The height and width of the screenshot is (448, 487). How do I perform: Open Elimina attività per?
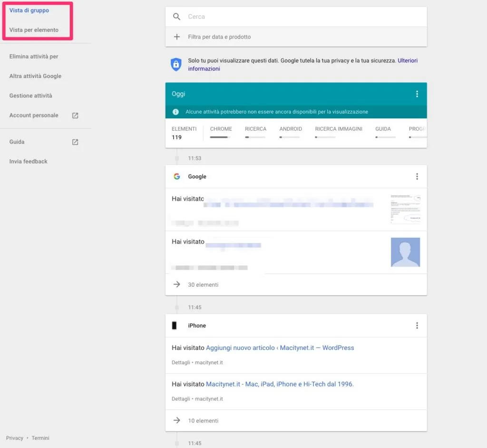tap(34, 57)
